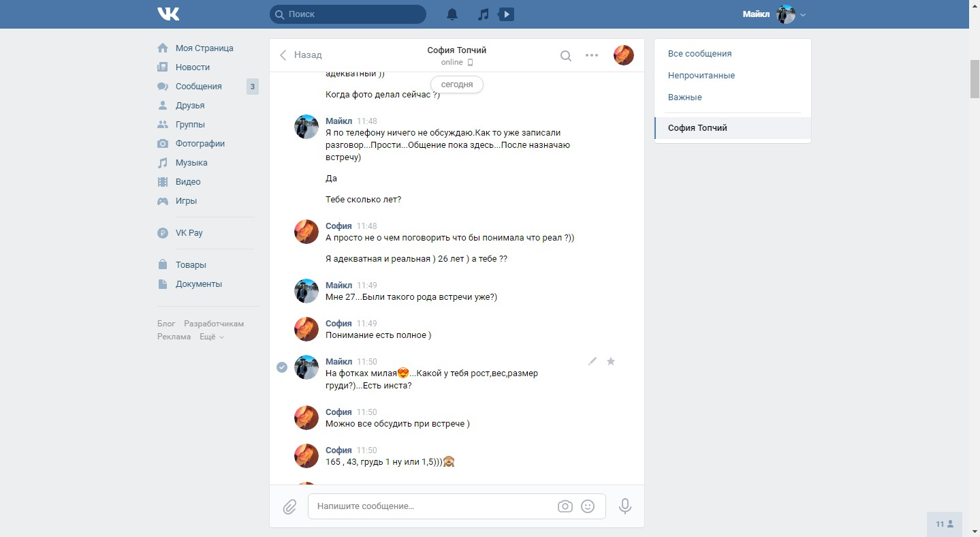Open emoji picker smiley icon
Image resolution: width=980 pixels, height=537 pixels.
(588, 506)
